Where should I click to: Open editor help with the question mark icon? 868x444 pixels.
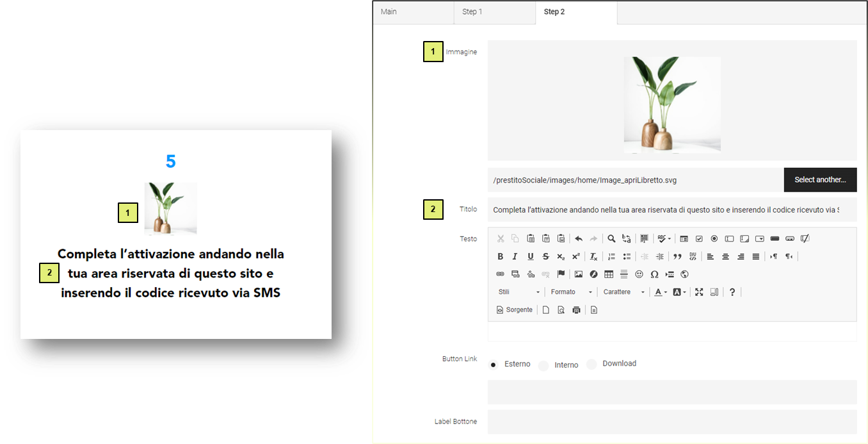point(732,292)
